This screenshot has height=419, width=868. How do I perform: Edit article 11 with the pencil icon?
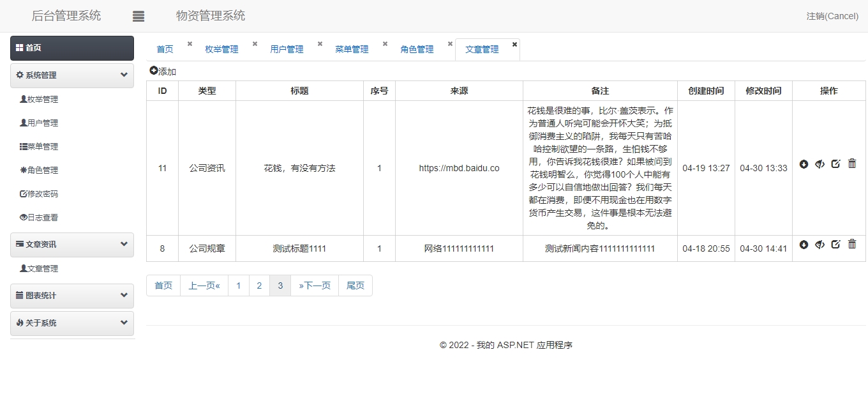tap(835, 164)
